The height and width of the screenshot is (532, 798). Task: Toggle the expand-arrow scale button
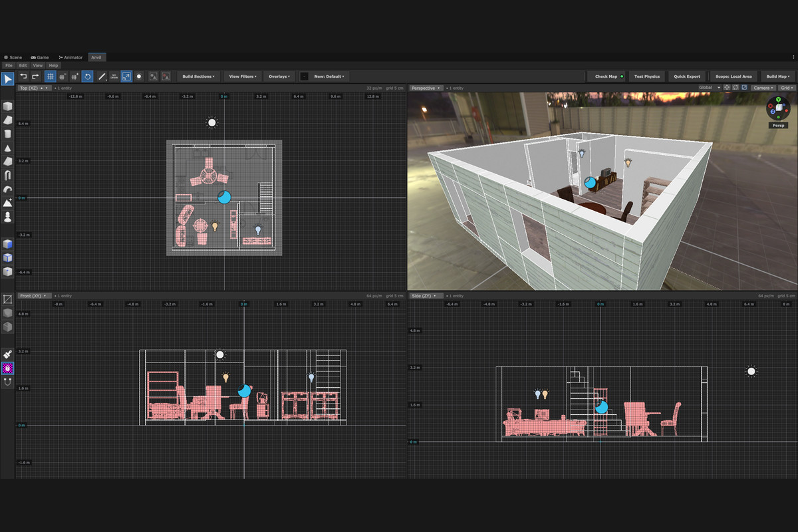pyautogui.click(x=126, y=76)
